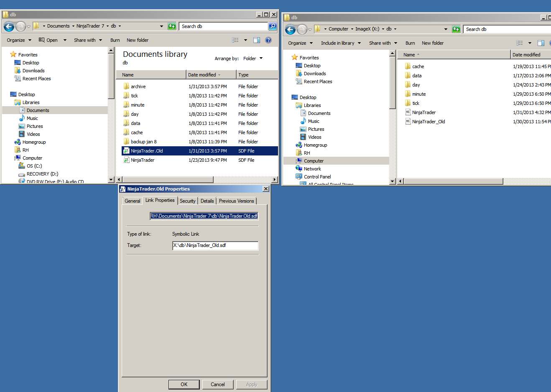This screenshot has width=551, height=392.
Task: Click Cancel in Properties dialog
Action: click(x=218, y=384)
